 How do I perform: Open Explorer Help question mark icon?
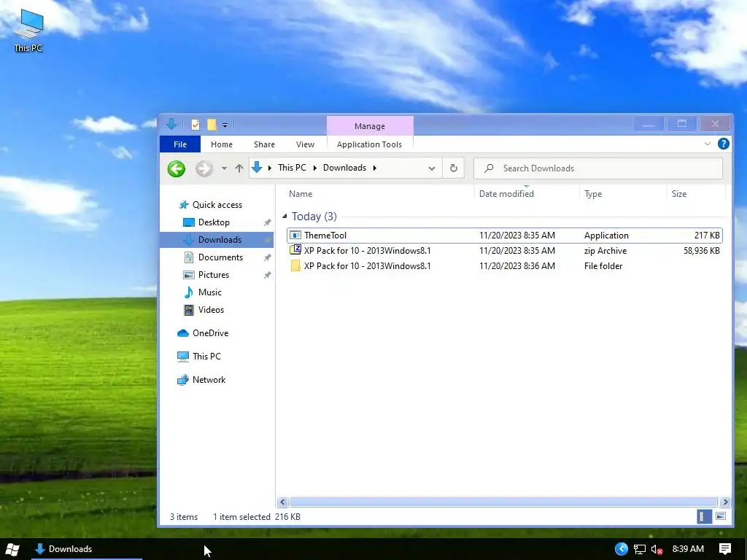[723, 144]
